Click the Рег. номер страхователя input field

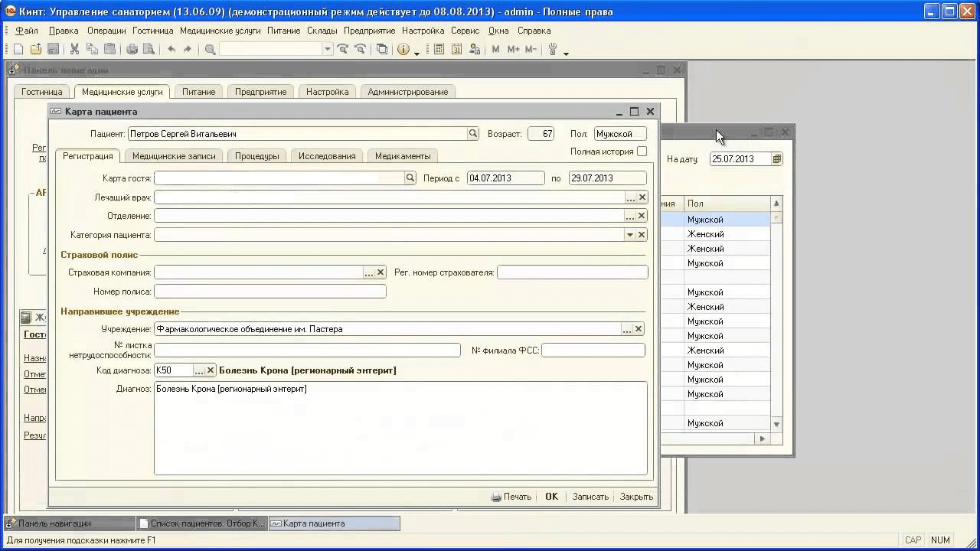pos(573,272)
